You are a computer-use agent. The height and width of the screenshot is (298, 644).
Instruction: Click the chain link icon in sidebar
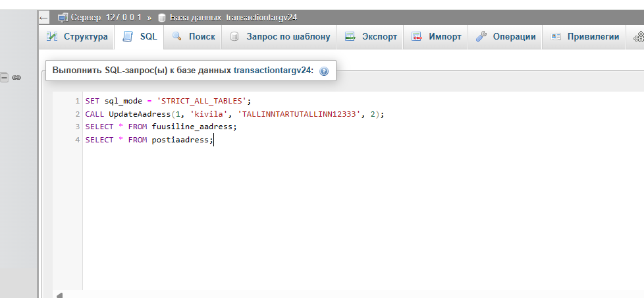[x=16, y=77]
